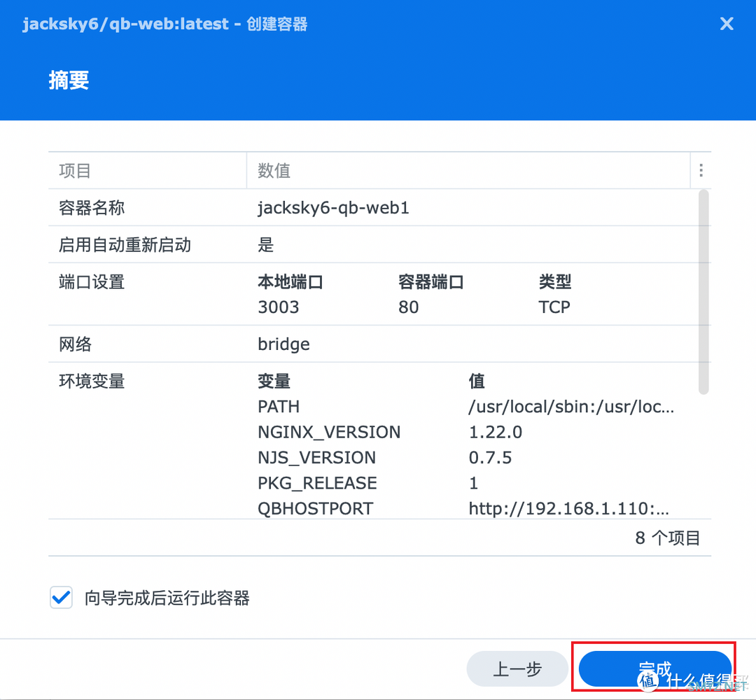Click the NGINX_VERSION variable name
Viewport: 756px width, 700px height.
(329, 432)
